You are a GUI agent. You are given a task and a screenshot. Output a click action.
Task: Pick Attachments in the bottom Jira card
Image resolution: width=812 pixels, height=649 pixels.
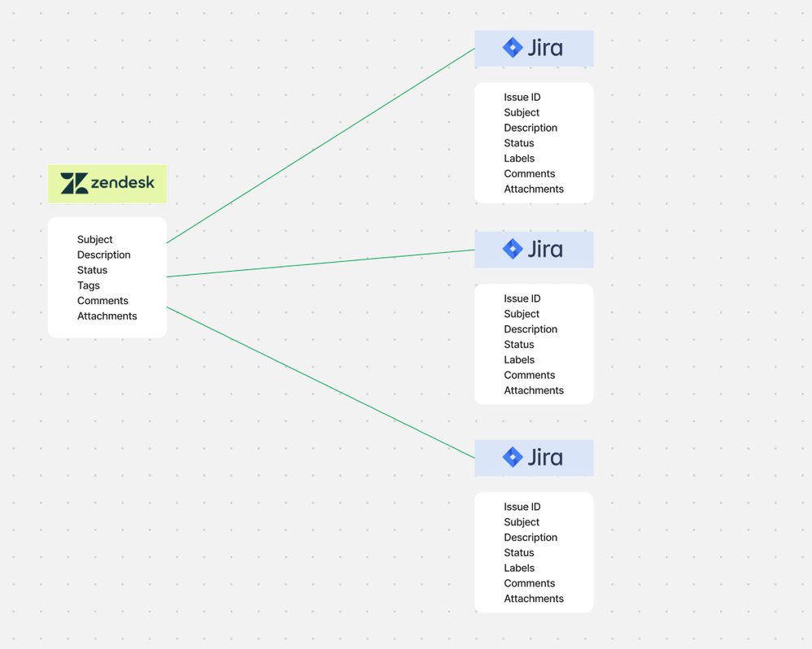534,599
